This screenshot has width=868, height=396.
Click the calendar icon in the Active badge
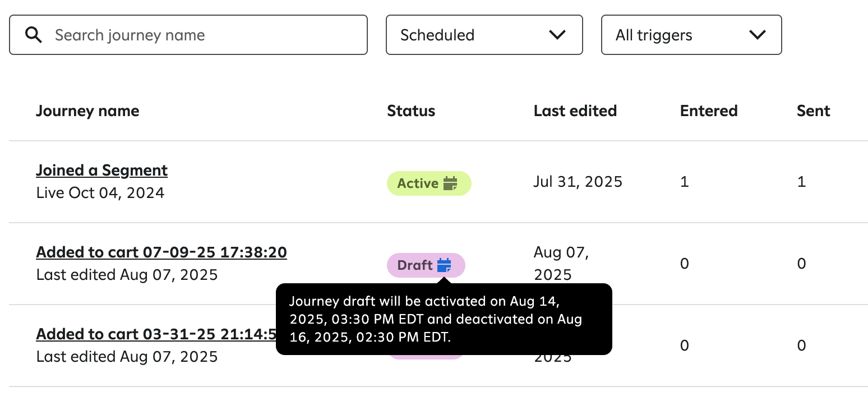[x=450, y=183]
